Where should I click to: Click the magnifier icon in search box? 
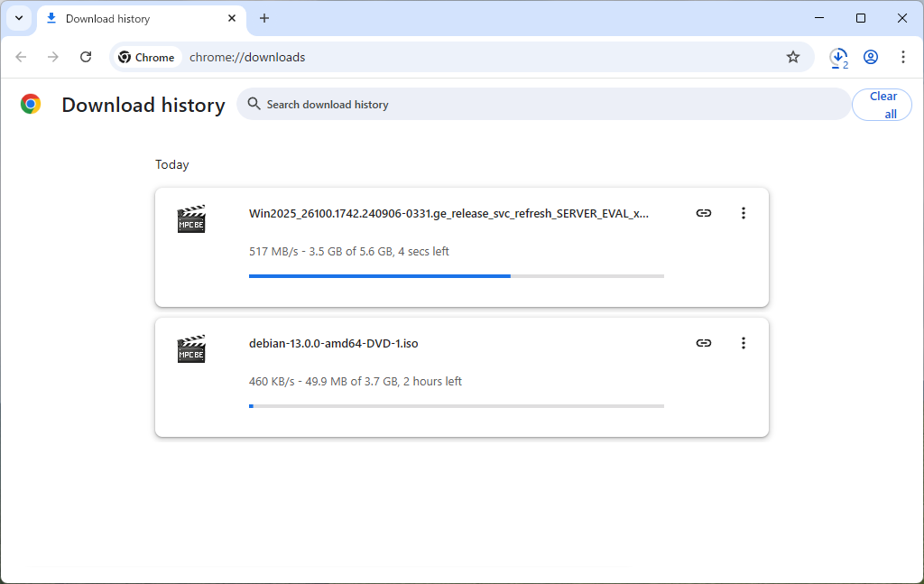(254, 105)
